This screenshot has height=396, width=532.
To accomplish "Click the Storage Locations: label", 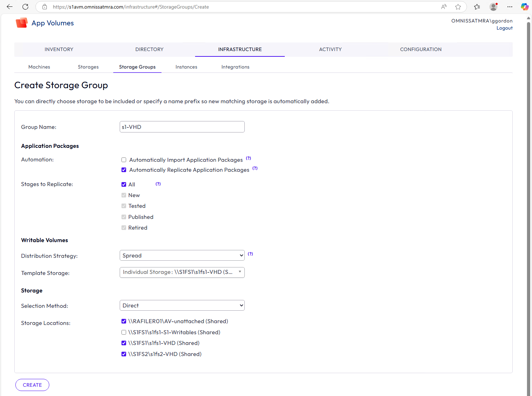I will point(46,323).
